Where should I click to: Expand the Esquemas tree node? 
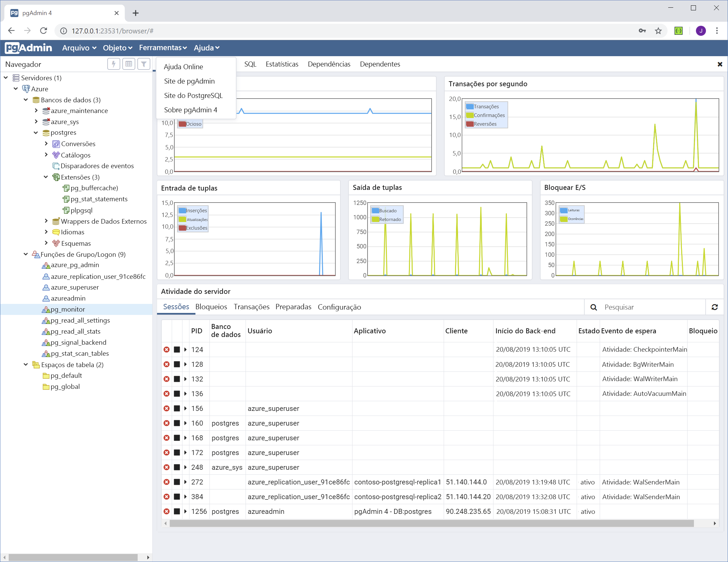46,243
